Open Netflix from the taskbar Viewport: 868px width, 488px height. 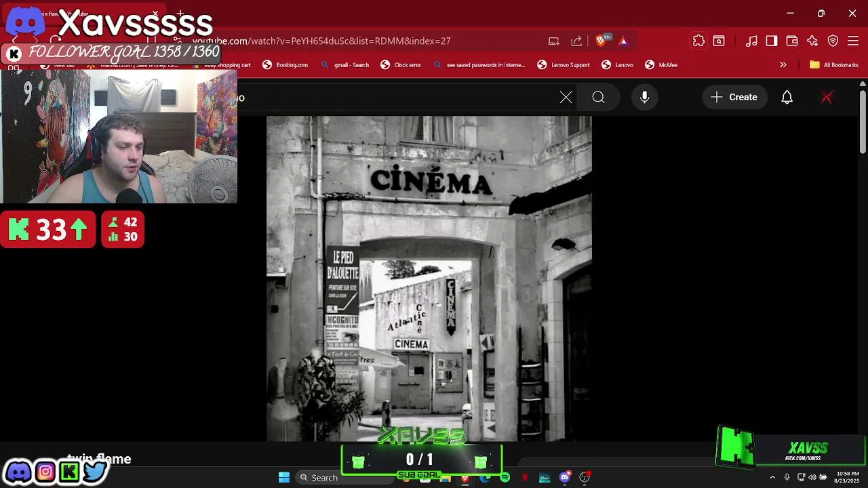525,478
